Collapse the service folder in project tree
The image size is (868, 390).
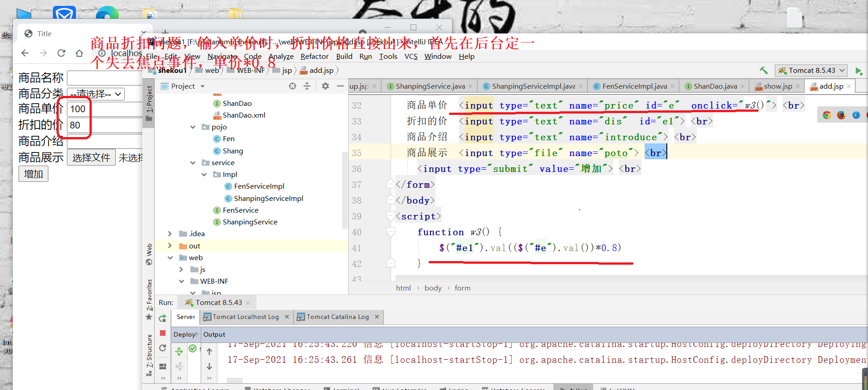[193, 163]
